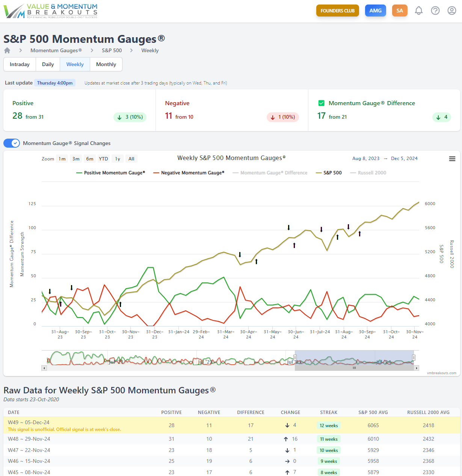Open the notifications bell
The height and width of the screenshot is (476, 462).
point(419,11)
